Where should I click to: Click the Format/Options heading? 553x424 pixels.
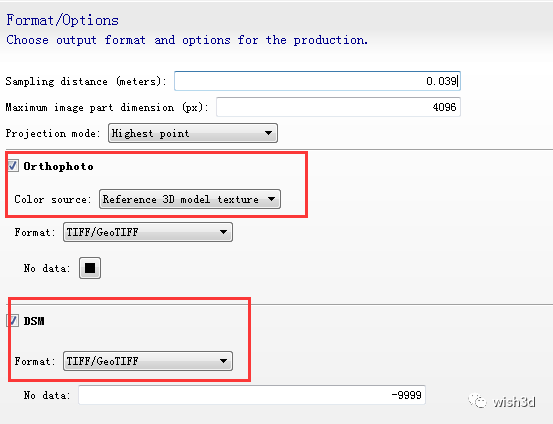[x=62, y=20]
